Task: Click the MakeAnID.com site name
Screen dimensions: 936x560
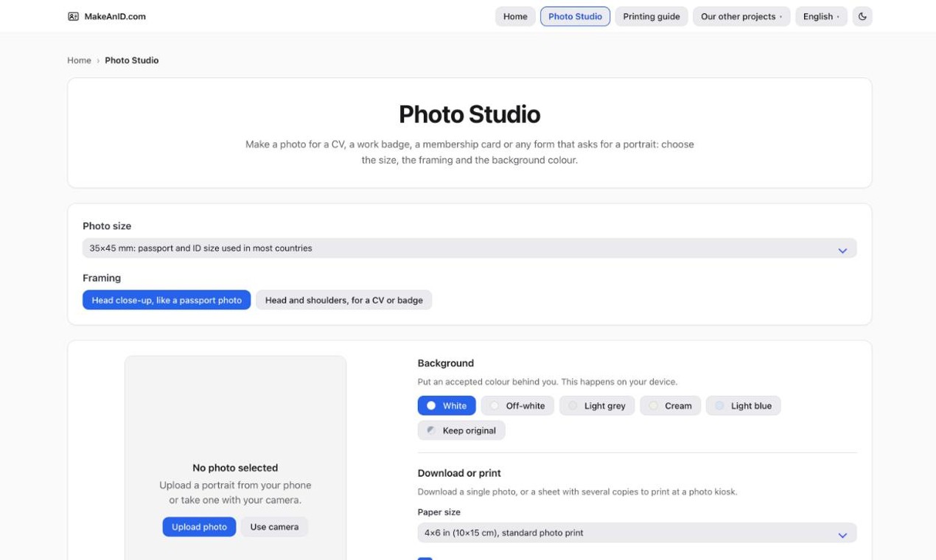Action: [x=115, y=16]
